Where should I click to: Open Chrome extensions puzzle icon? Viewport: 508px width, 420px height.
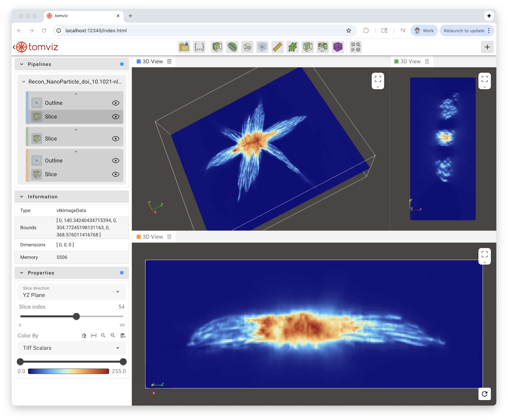pos(366,31)
